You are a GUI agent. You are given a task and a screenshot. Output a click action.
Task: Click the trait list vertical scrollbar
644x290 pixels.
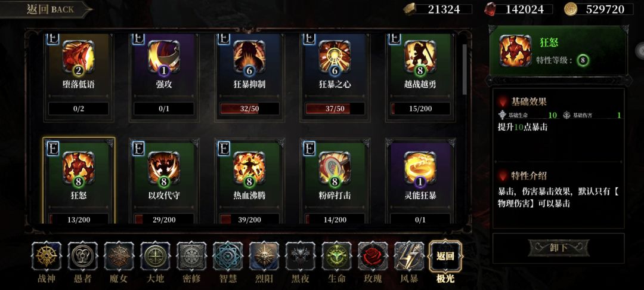pos(465,69)
